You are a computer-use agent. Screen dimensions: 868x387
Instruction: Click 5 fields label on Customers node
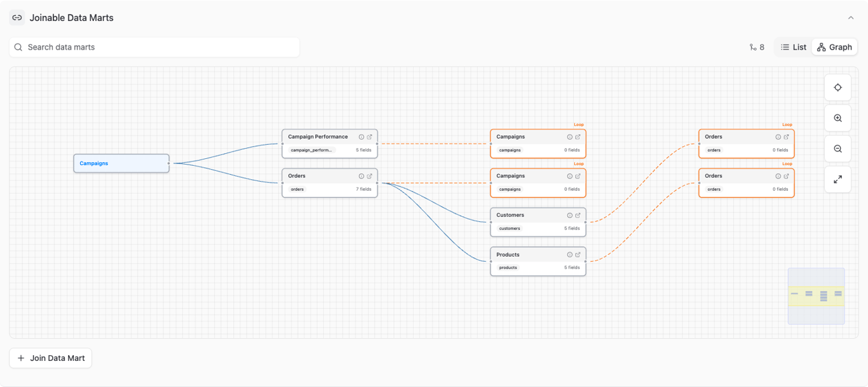click(x=572, y=228)
